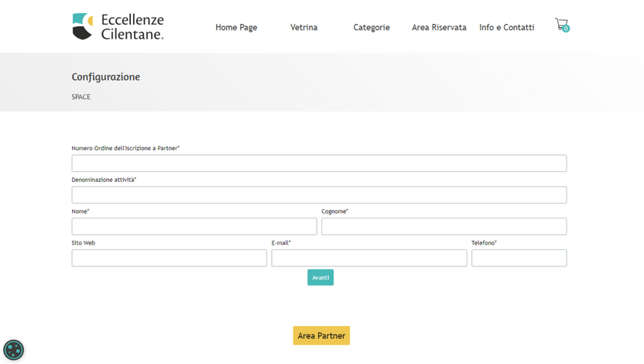Open Info e Contatti page

[507, 28]
